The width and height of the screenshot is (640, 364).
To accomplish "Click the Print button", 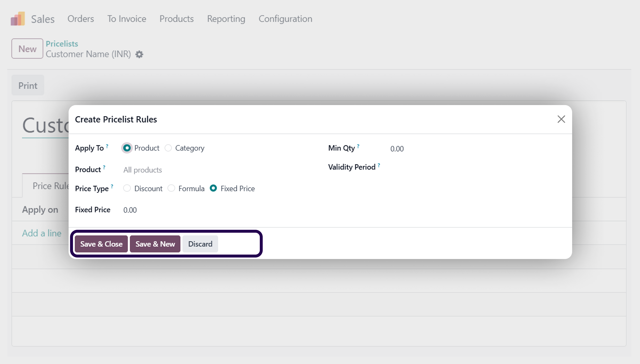I will click(x=28, y=86).
